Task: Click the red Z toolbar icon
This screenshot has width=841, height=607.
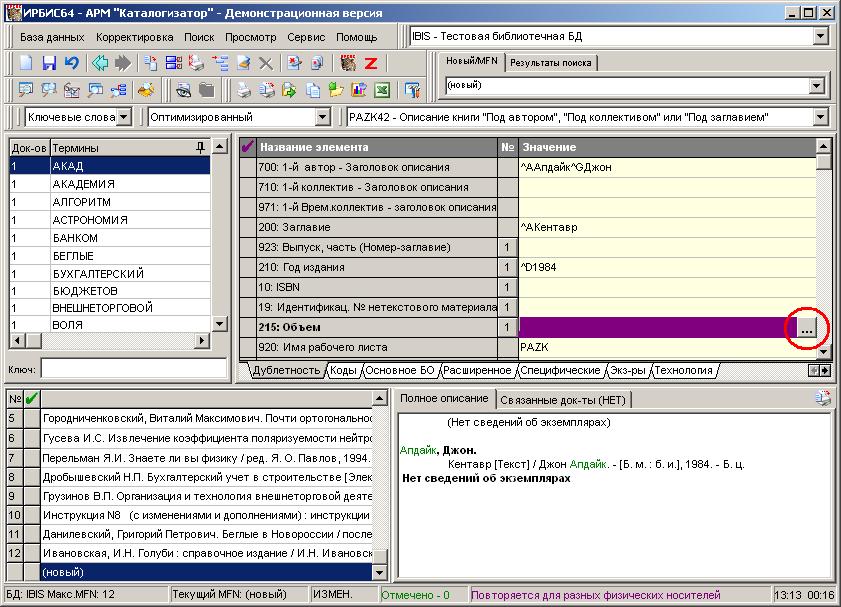Action: 370,63
